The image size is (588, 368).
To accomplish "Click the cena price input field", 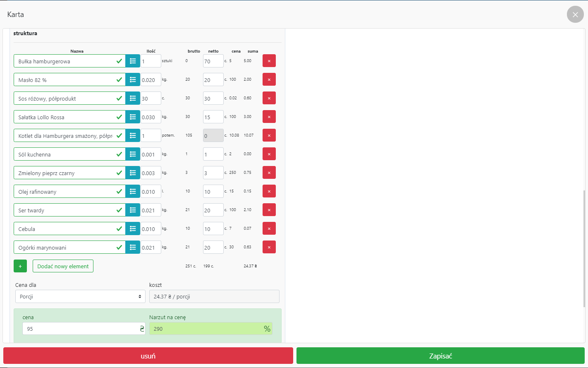I will point(81,329).
